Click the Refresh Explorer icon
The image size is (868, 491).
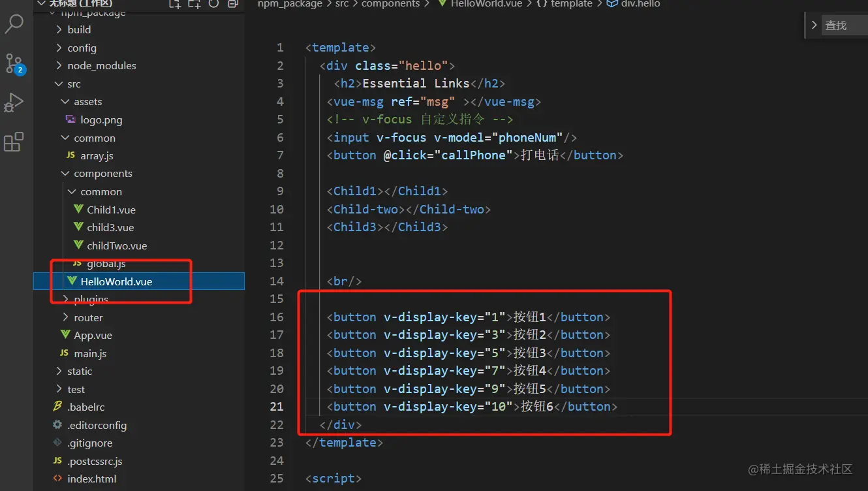[213, 4]
